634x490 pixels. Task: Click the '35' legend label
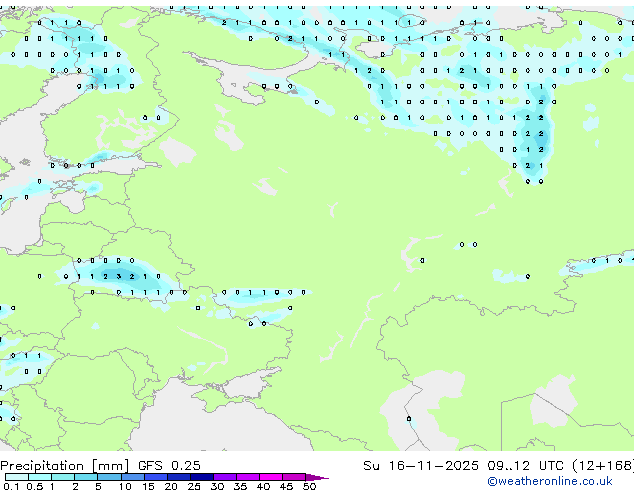pyautogui.click(x=240, y=486)
